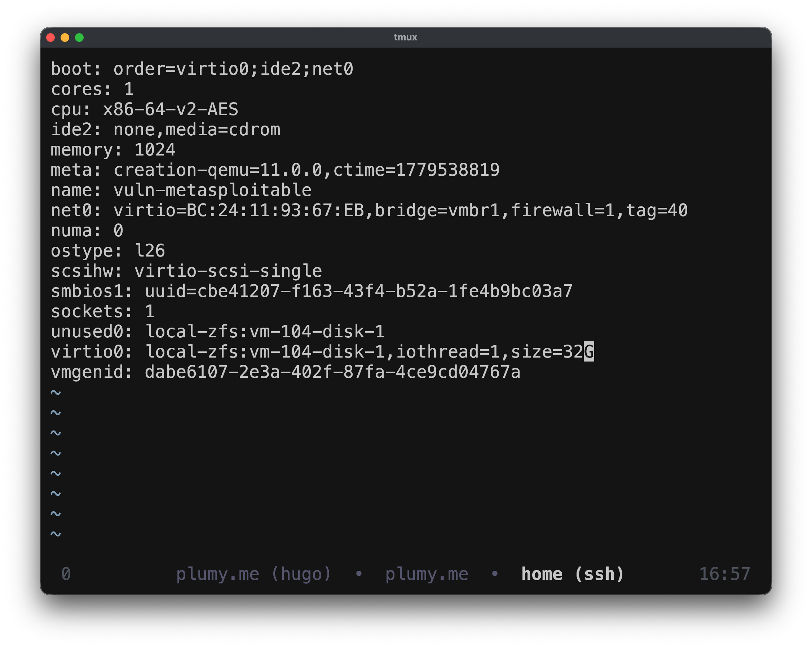
Task: Click 'firewall=1' in the net0 line
Action: [x=563, y=210]
